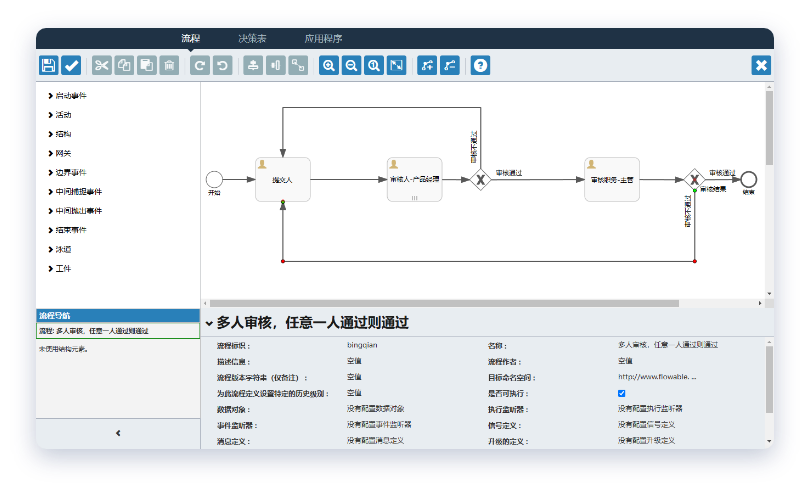This screenshot has width=810, height=493.
Task: Collapse the 多人审核 properties panel header
Action: [x=209, y=324]
